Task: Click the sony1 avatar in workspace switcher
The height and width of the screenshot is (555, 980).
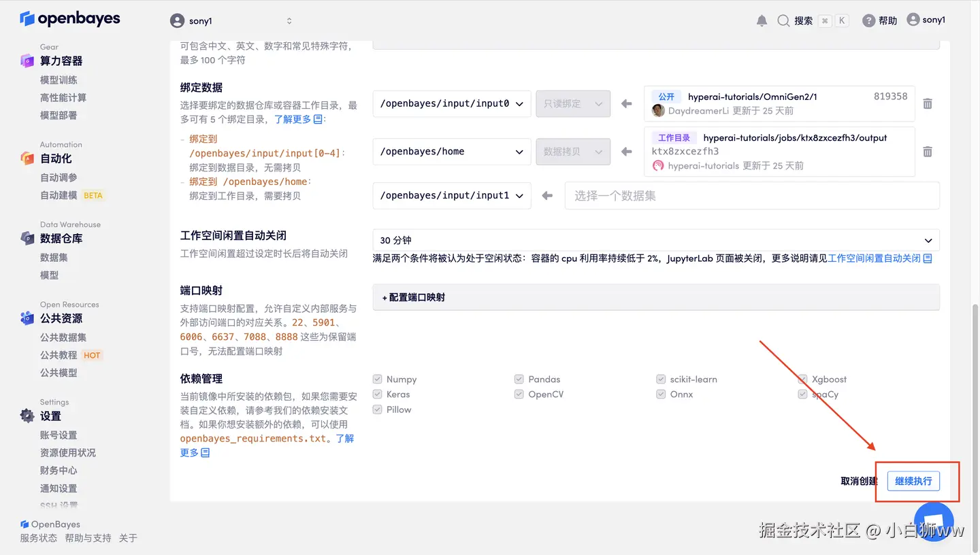Action: [178, 21]
